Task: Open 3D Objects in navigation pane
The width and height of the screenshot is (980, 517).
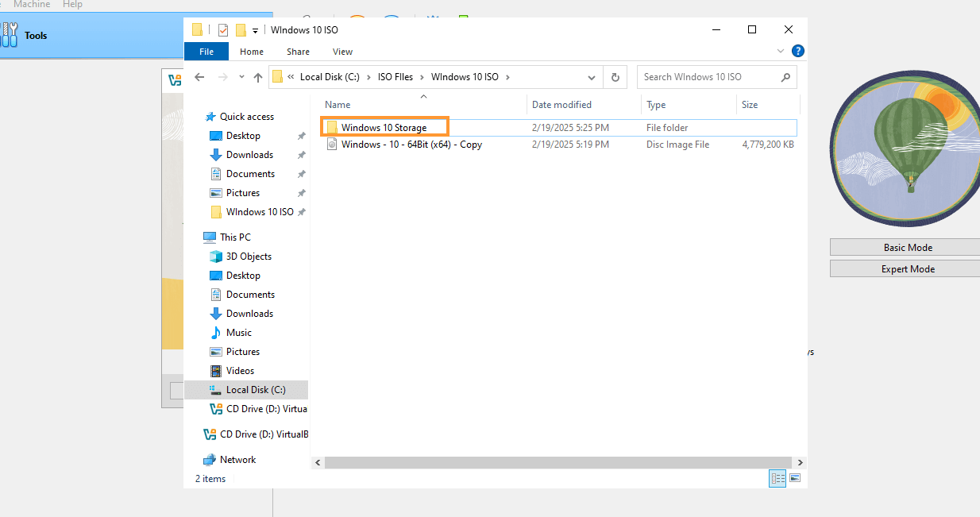Action: pyautogui.click(x=249, y=257)
